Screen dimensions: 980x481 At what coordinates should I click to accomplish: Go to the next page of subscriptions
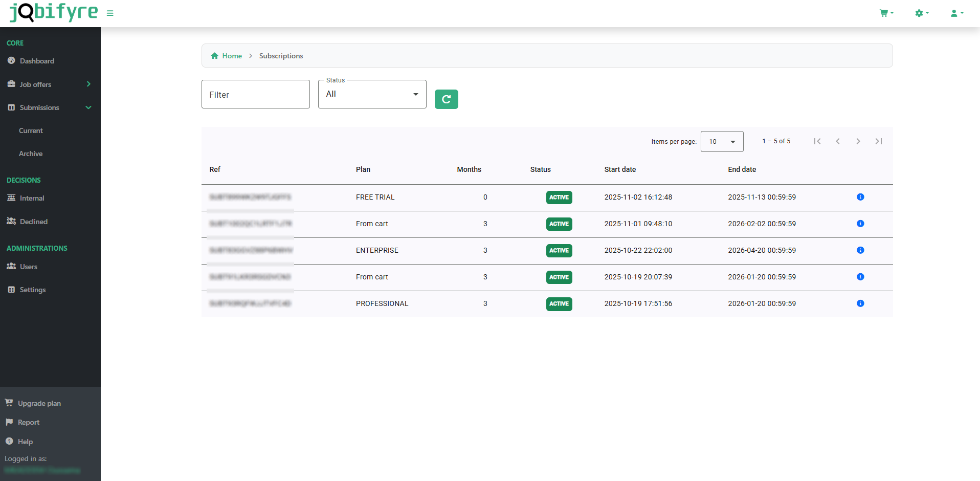[858, 141]
